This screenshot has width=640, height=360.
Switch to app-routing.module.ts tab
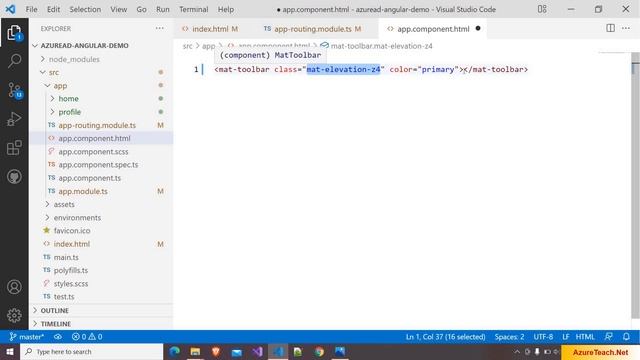click(x=312, y=29)
